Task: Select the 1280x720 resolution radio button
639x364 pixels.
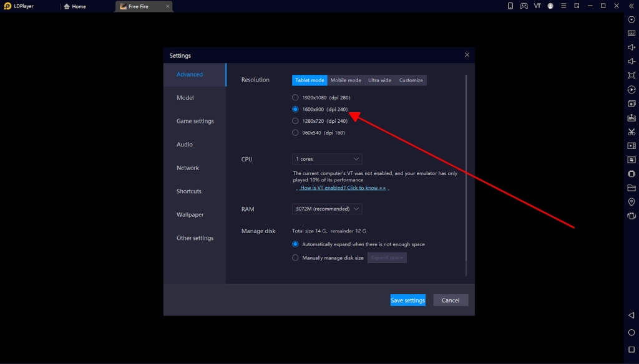Action: [x=296, y=121]
